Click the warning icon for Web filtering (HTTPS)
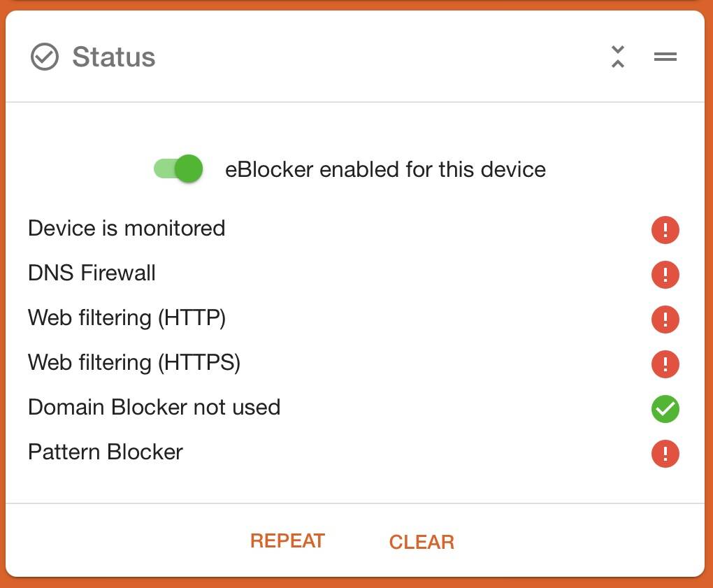 point(665,364)
